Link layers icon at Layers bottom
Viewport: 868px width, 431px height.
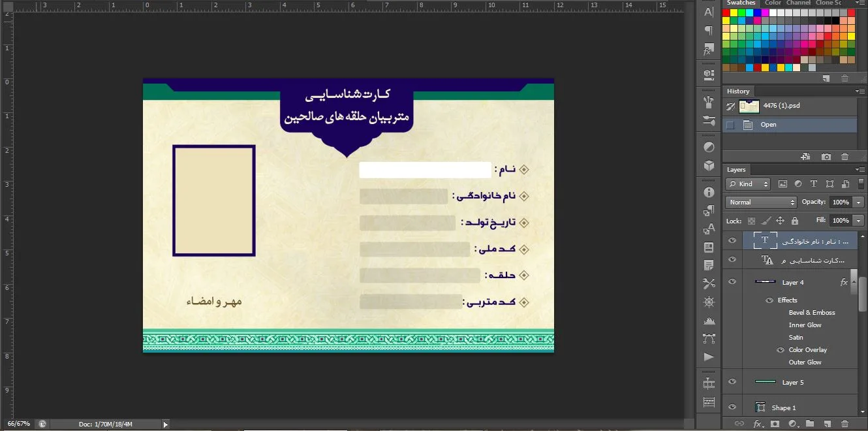pos(739,424)
